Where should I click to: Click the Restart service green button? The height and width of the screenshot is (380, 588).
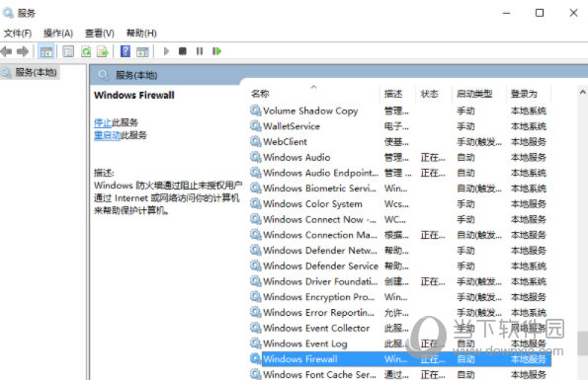(216, 51)
